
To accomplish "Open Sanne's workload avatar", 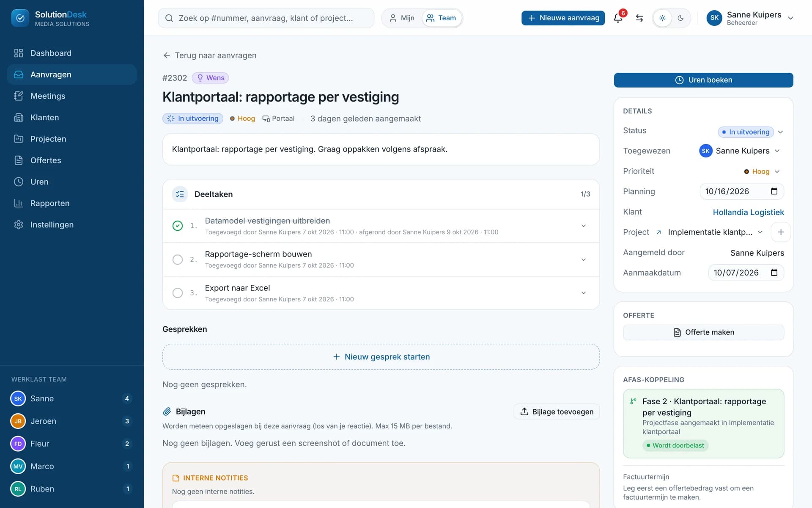I will click(x=18, y=398).
